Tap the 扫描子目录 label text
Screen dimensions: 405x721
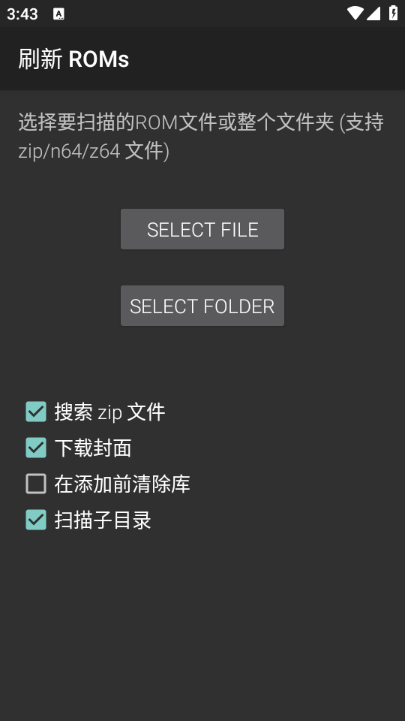(x=103, y=520)
